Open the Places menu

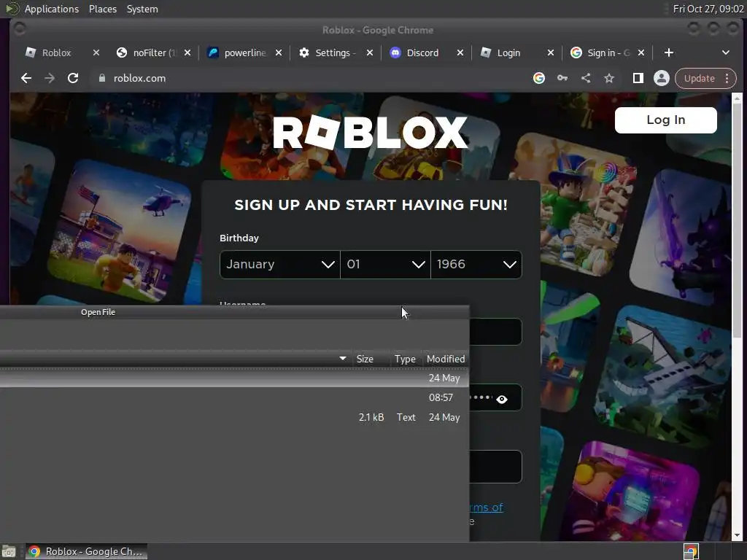pyautogui.click(x=102, y=9)
